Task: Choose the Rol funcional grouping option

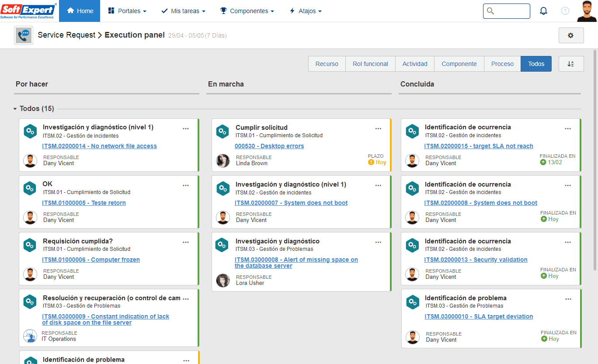Action: (370, 64)
